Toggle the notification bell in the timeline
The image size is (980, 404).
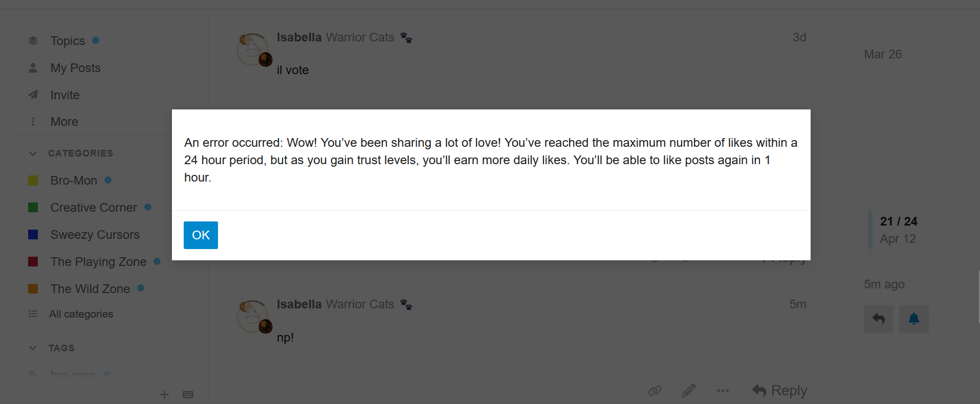913,319
